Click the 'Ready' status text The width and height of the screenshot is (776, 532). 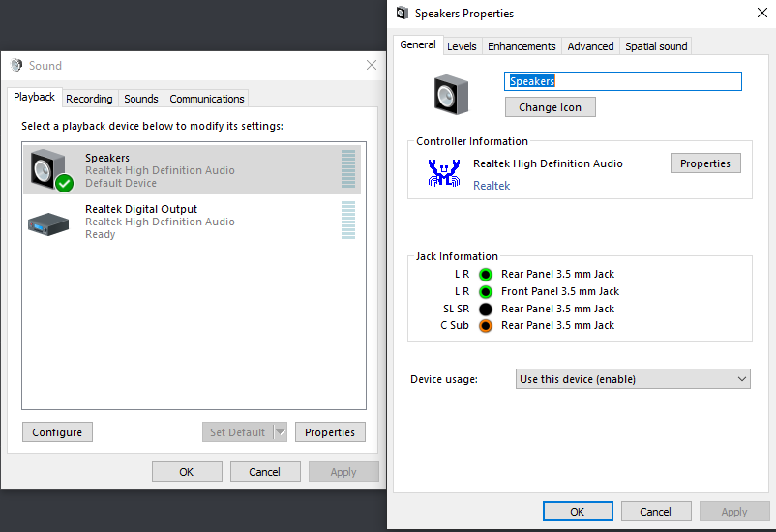100,235
